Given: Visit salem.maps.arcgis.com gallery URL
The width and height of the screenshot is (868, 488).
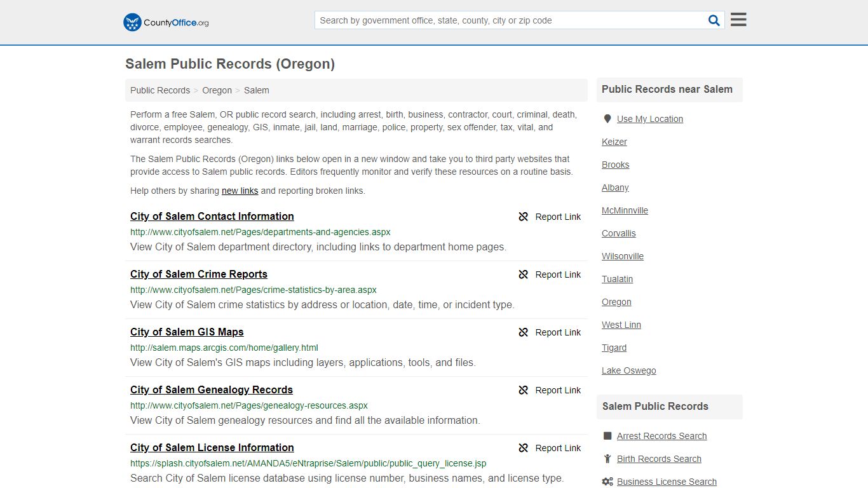Looking at the screenshot, I should [224, 348].
